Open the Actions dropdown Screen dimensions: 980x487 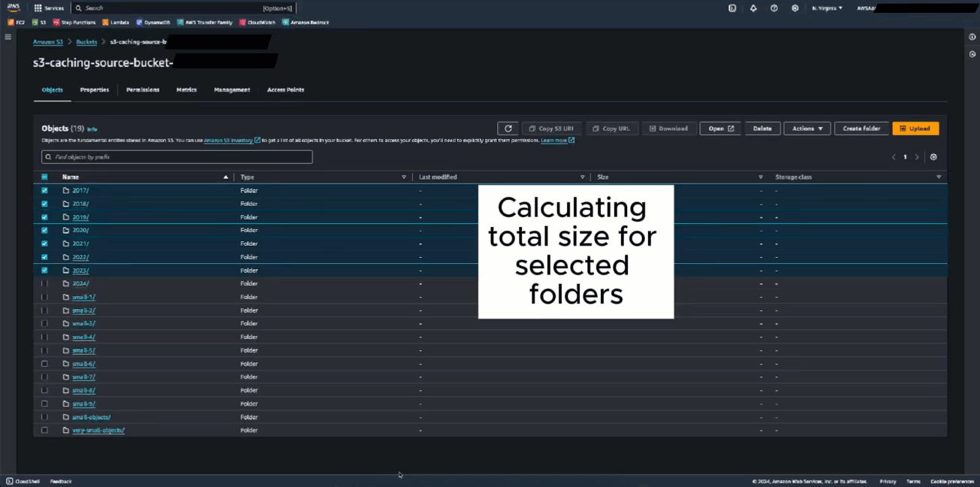coord(807,128)
